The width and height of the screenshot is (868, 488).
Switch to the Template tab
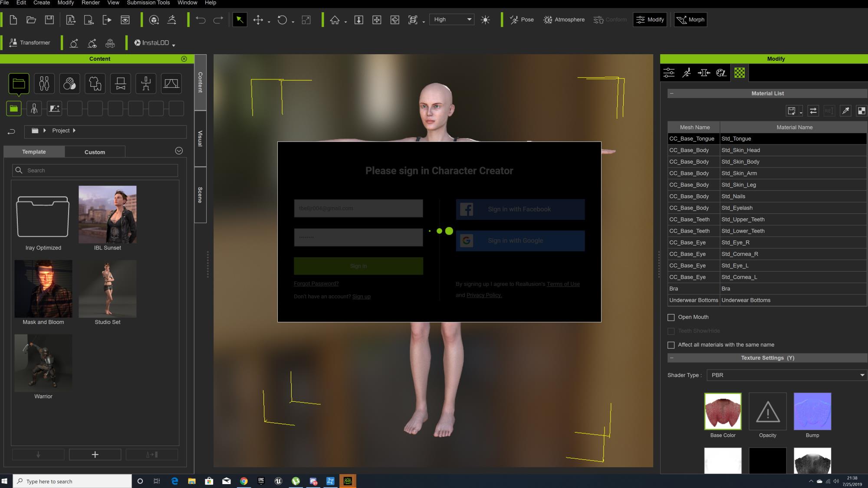pyautogui.click(x=34, y=151)
